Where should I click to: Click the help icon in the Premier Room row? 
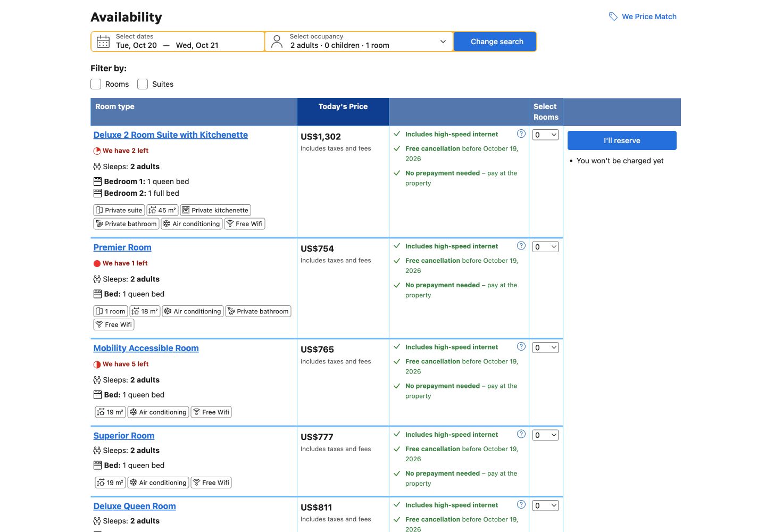point(521,246)
